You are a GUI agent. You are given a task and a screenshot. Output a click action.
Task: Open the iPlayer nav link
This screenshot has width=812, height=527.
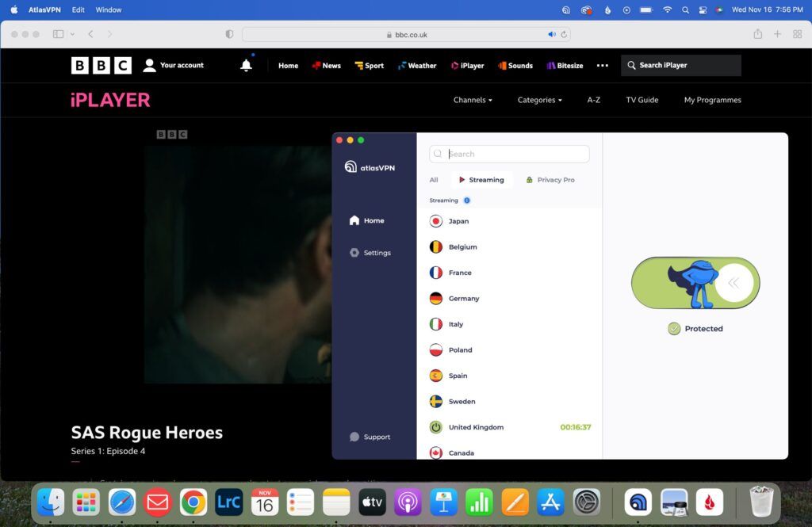tap(467, 66)
